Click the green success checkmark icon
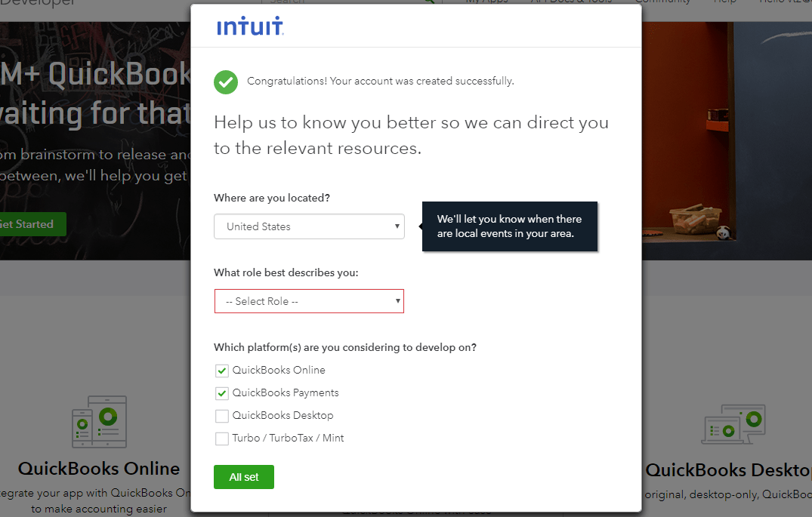This screenshot has height=517, width=812. pyautogui.click(x=225, y=82)
